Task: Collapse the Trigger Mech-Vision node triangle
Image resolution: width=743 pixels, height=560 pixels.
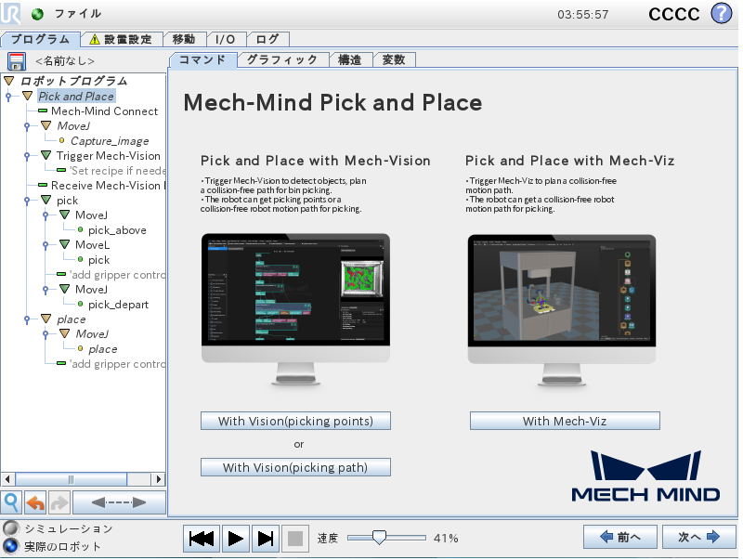Action: pos(46,155)
